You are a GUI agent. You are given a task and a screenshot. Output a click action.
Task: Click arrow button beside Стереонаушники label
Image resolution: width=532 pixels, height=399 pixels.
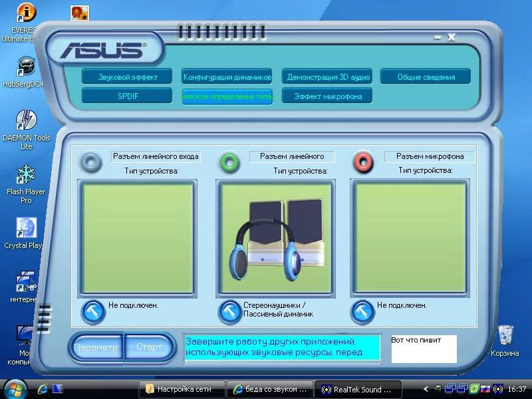coord(230,312)
